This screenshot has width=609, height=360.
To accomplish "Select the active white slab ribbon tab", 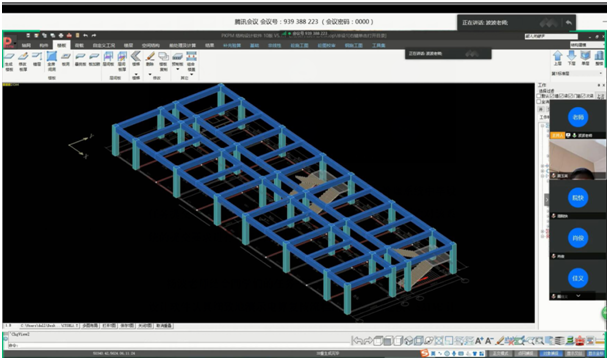I will (x=62, y=45).
